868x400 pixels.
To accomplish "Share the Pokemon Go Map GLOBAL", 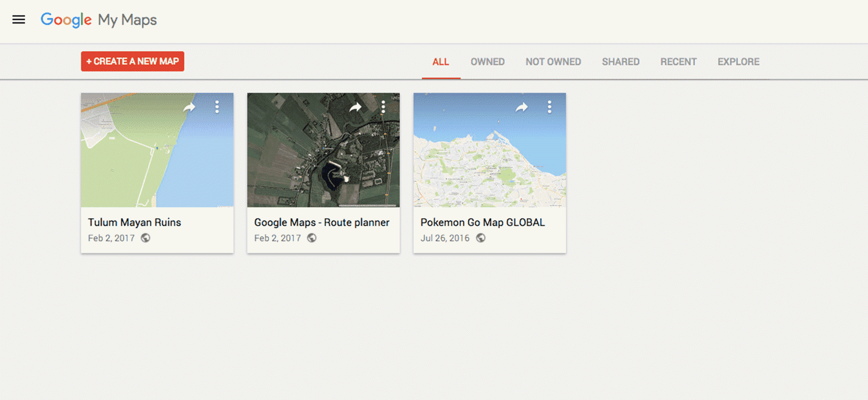I will click(522, 107).
